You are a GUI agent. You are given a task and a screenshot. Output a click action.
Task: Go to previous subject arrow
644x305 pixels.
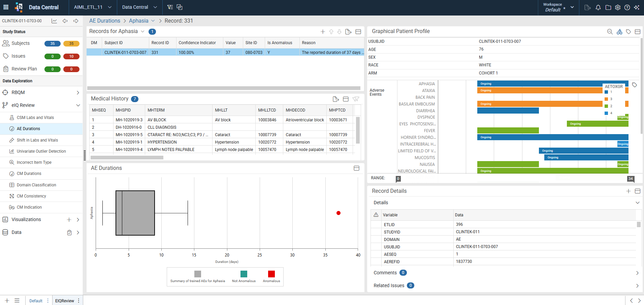tap(65, 21)
